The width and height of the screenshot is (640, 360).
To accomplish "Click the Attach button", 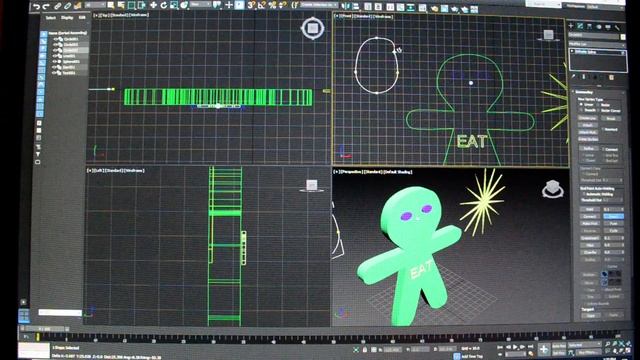I will 587,125.
